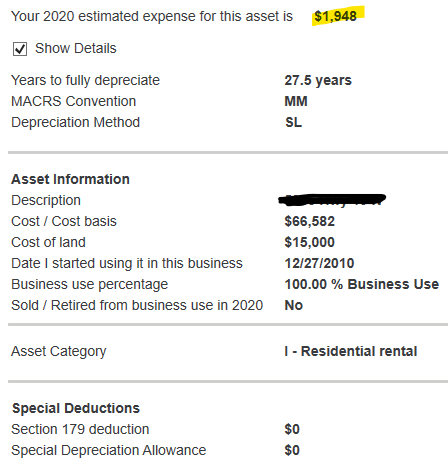This screenshot has height=464, width=448.
Task: Click the Cost / Cost basis label
Action: (64, 221)
